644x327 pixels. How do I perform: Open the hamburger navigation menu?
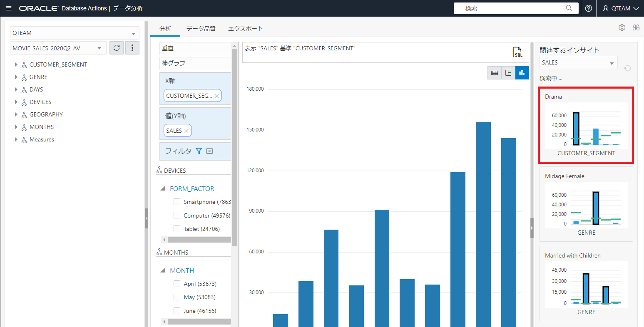pos(9,8)
